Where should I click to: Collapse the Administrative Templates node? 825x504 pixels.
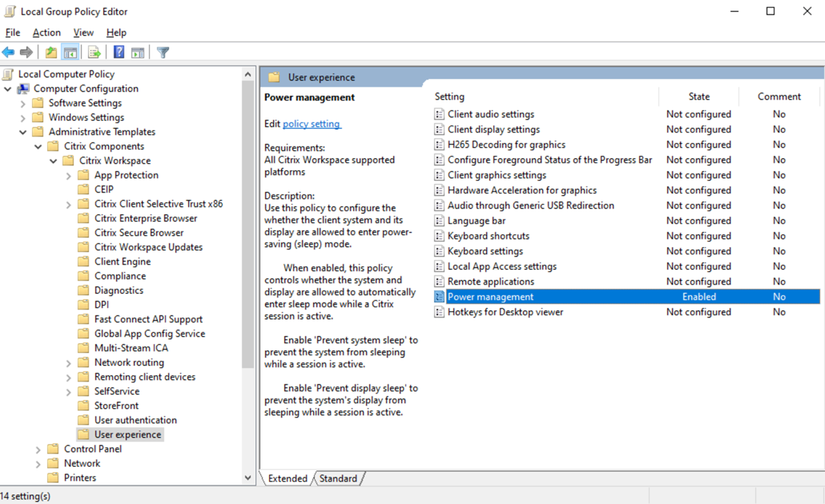23,132
